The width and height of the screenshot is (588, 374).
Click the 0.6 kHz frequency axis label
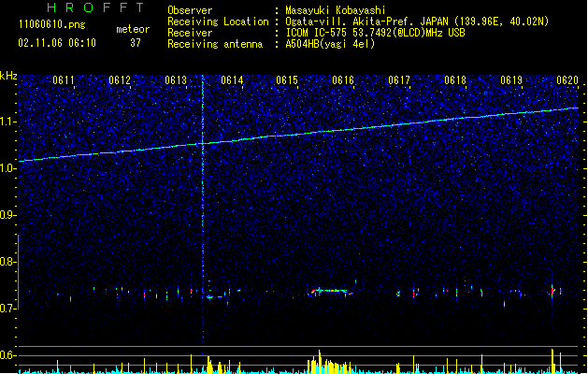click(8, 355)
